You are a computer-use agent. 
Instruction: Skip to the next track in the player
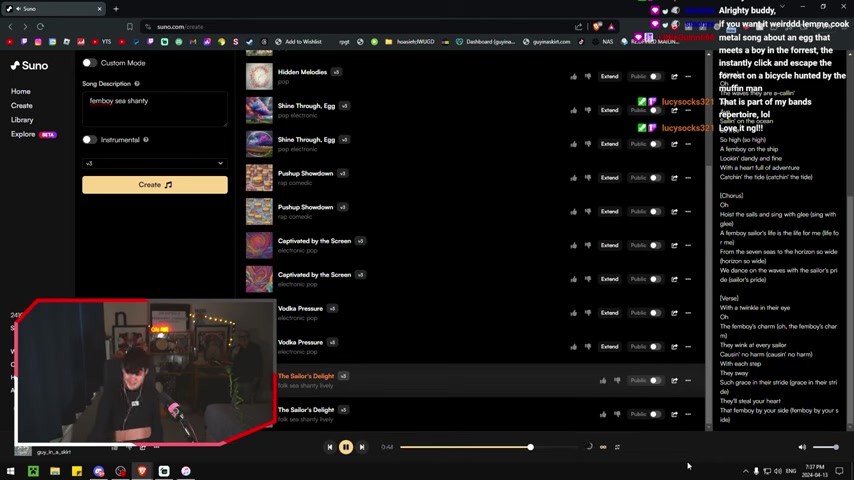click(x=362, y=447)
